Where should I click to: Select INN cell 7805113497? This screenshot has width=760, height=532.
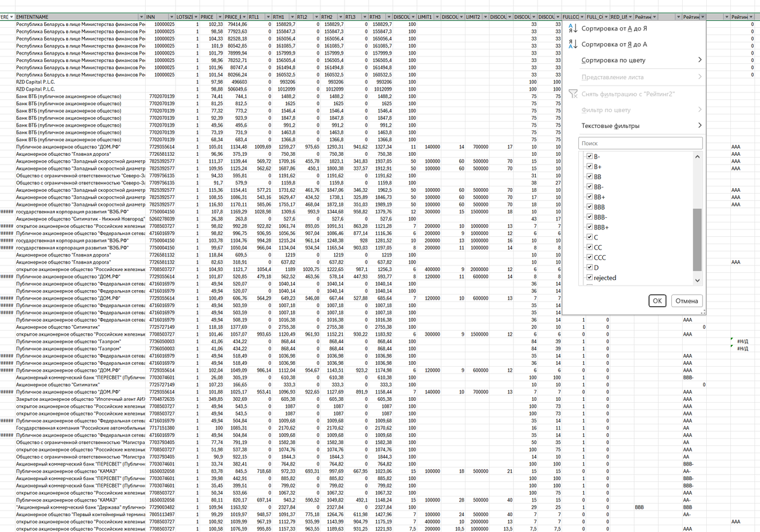click(x=161, y=514)
